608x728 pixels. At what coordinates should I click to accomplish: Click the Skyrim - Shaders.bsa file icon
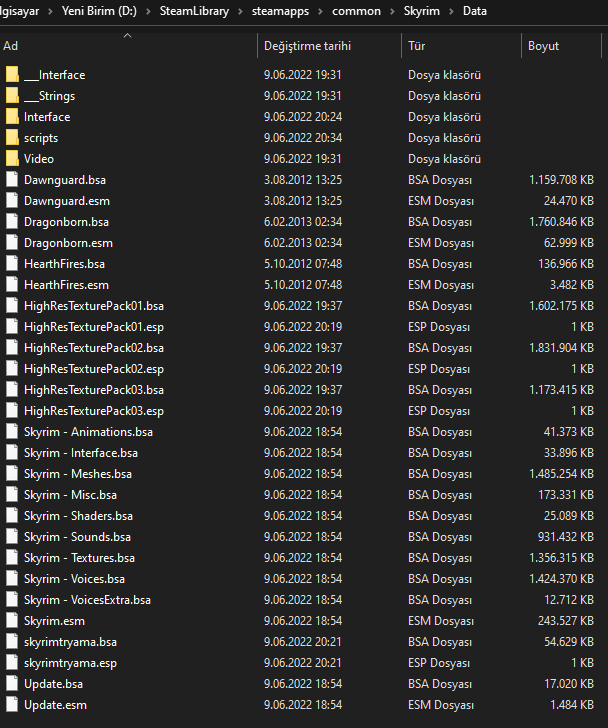pos(12,515)
